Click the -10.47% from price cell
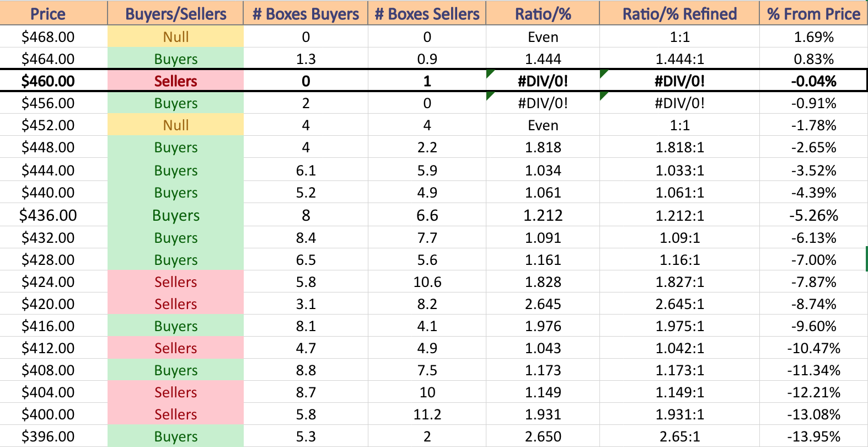 [813, 348]
